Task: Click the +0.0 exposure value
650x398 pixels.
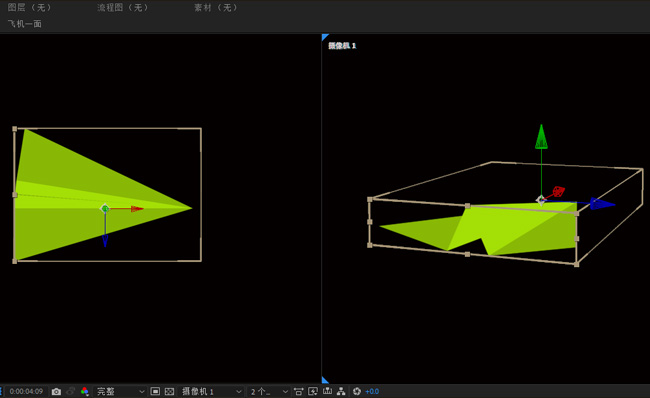Action: [372, 391]
